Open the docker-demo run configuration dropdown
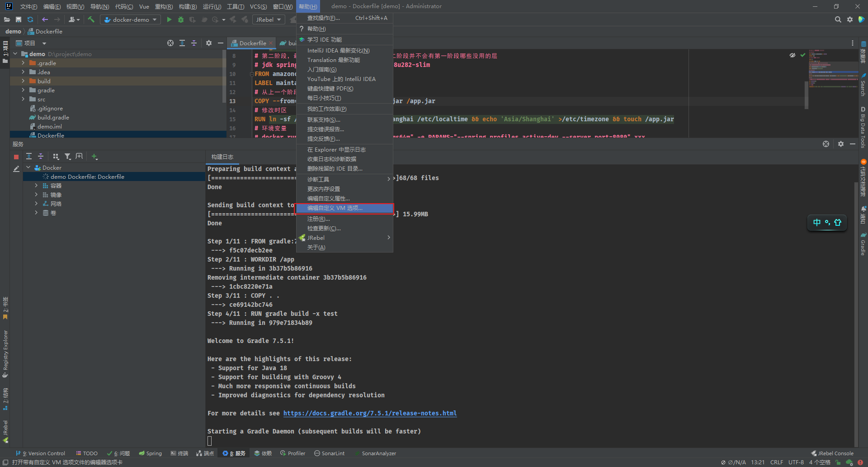The height and width of the screenshot is (467, 868). pyautogui.click(x=131, y=19)
